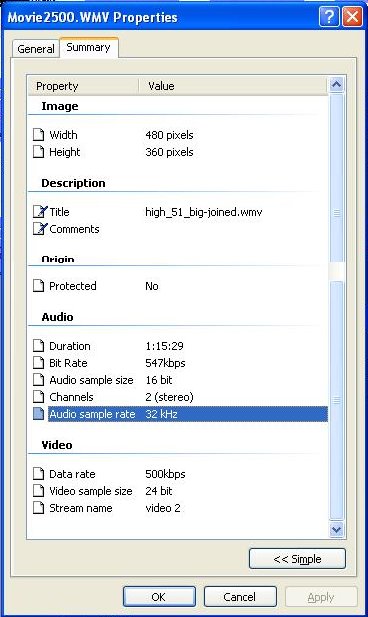The height and width of the screenshot is (617, 368).
Task: Click the edit icon beside Title
Action: pyautogui.click(x=40, y=211)
